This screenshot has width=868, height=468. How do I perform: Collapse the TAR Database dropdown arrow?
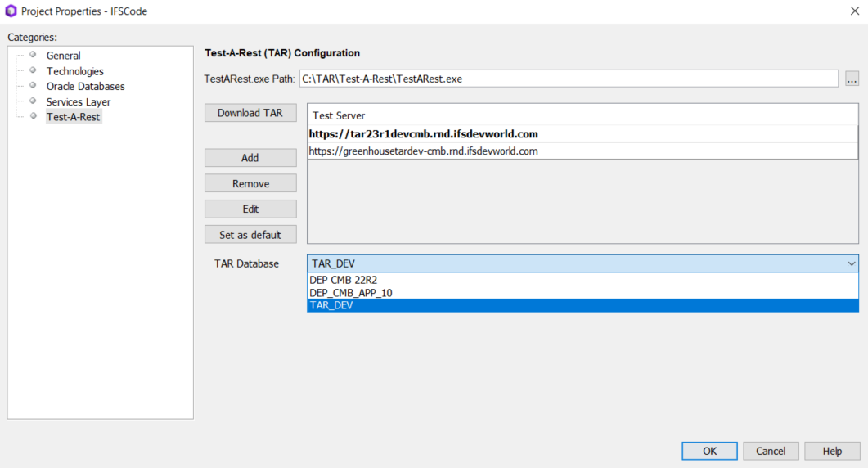(852, 263)
